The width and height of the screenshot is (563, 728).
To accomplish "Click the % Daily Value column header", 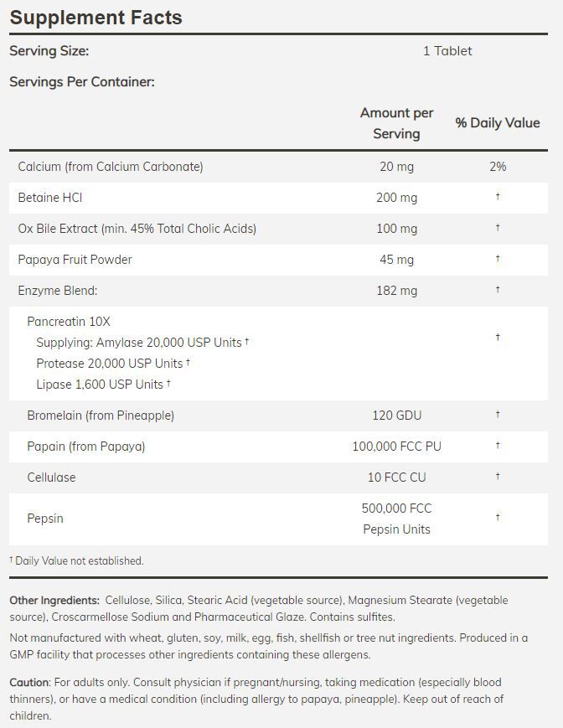I will click(x=497, y=123).
